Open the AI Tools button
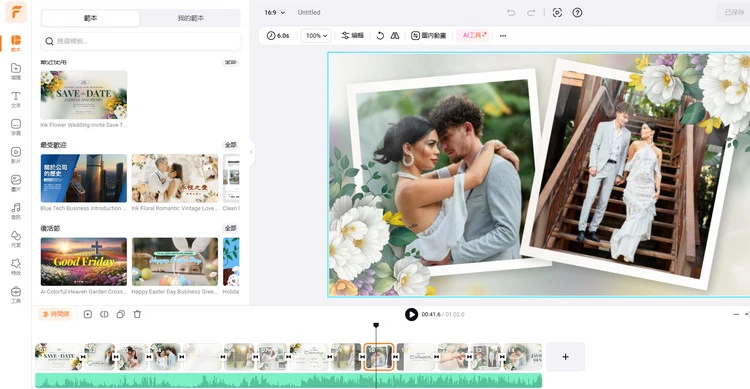The height and width of the screenshot is (389, 750). (474, 35)
